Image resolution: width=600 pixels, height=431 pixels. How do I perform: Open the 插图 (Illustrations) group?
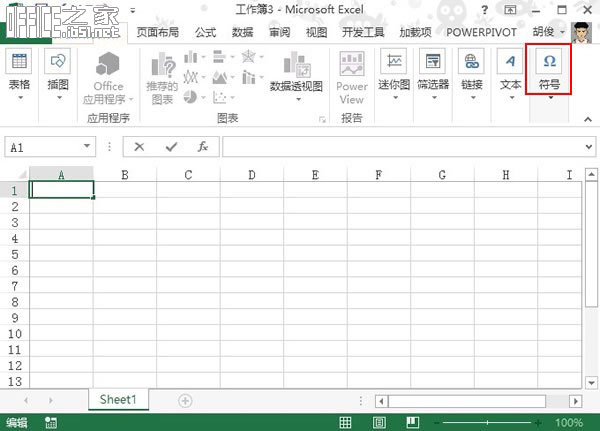point(58,75)
